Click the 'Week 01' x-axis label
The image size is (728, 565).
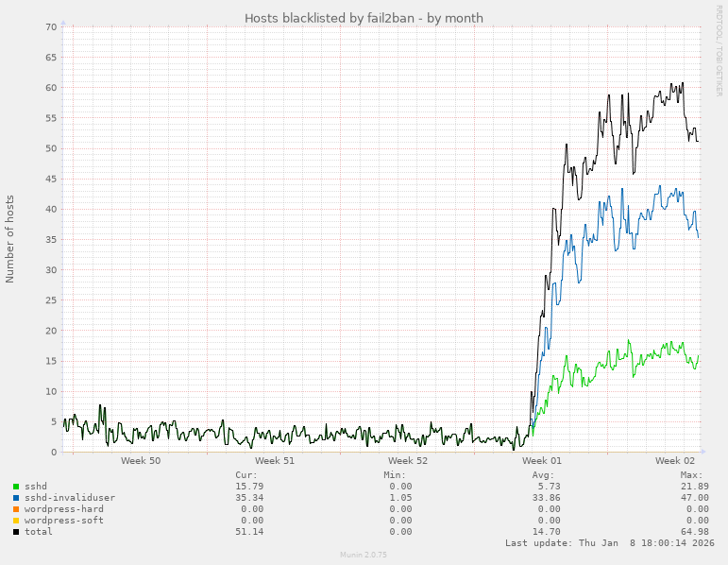[542, 461]
